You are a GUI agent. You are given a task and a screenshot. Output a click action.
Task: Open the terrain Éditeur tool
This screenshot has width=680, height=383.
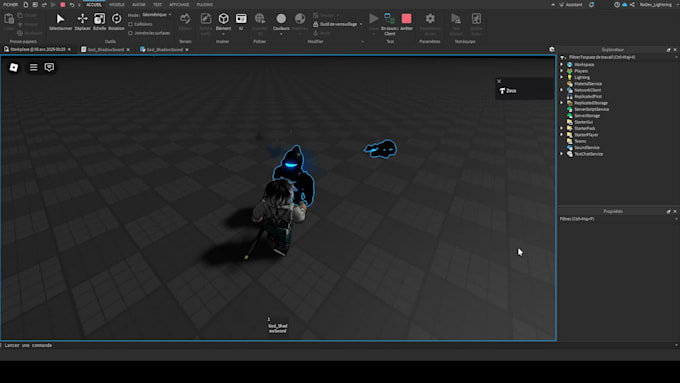coord(185,22)
